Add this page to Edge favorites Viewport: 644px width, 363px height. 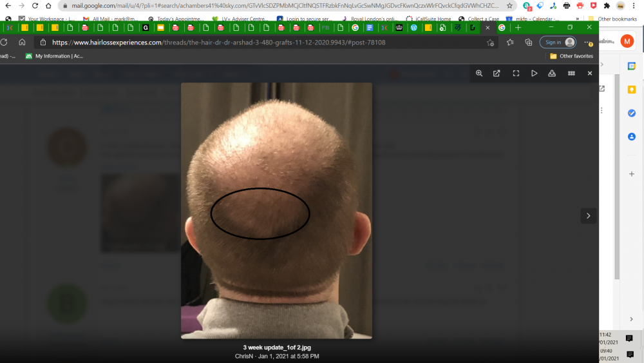490,43
